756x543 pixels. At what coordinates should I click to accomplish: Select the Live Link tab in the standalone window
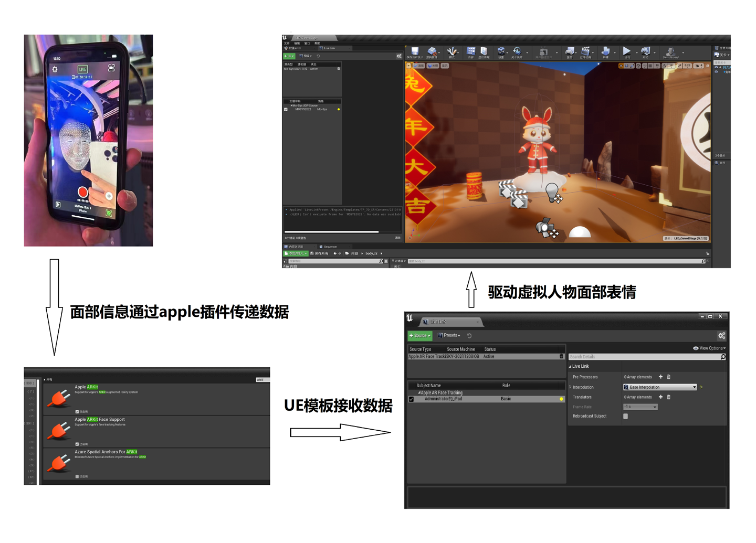(450, 322)
